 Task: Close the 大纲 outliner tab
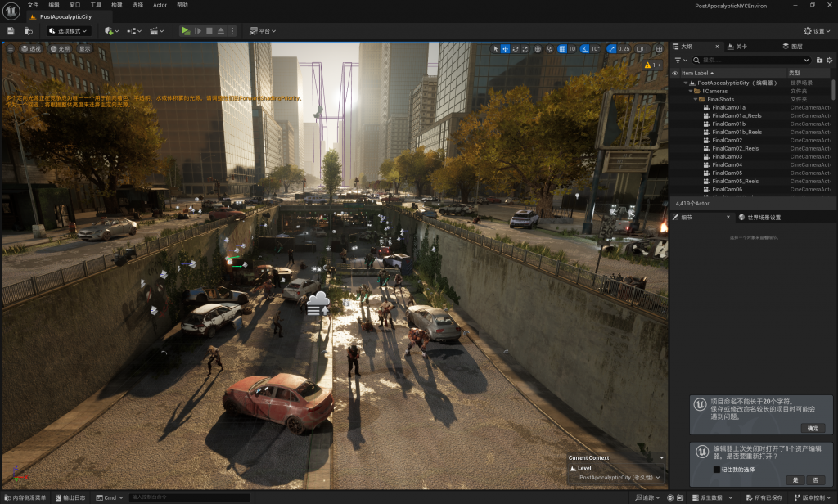click(717, 47)
